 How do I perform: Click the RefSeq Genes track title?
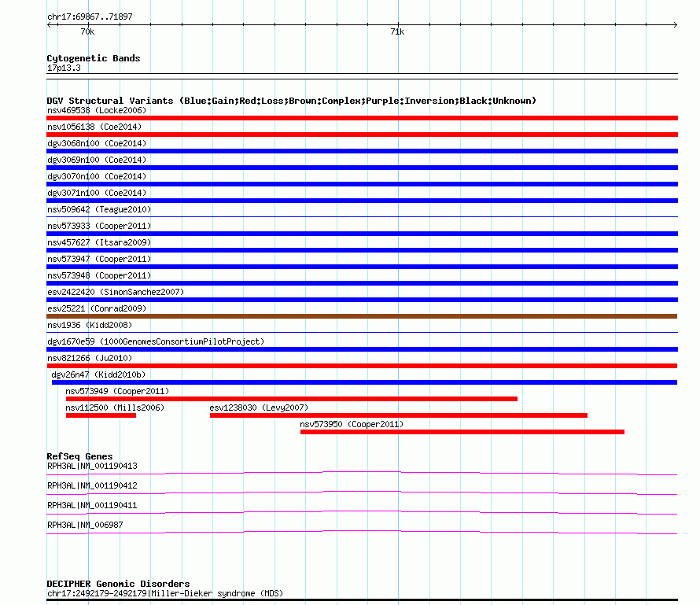pyautogui.click(x=79, y=456)
